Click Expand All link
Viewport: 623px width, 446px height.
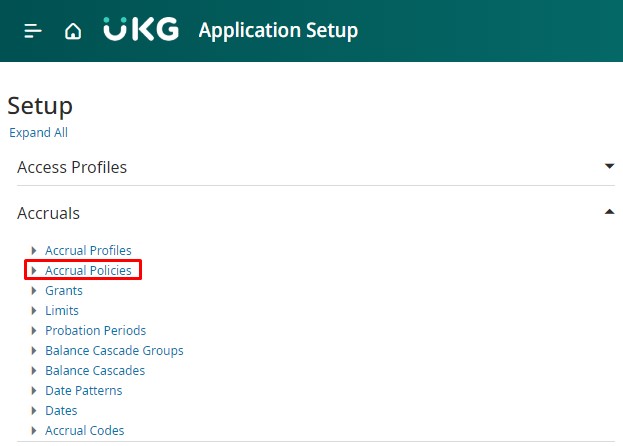coord(38,132)
